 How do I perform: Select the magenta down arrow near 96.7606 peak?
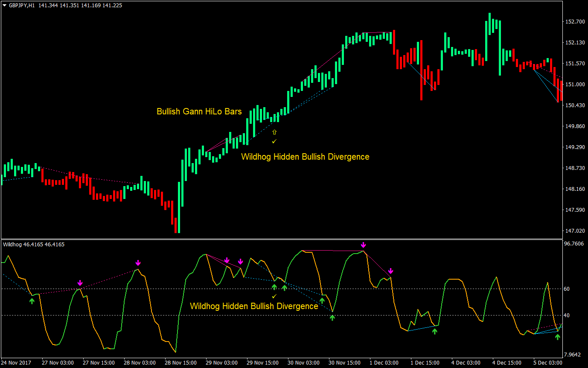coord(363,245)
